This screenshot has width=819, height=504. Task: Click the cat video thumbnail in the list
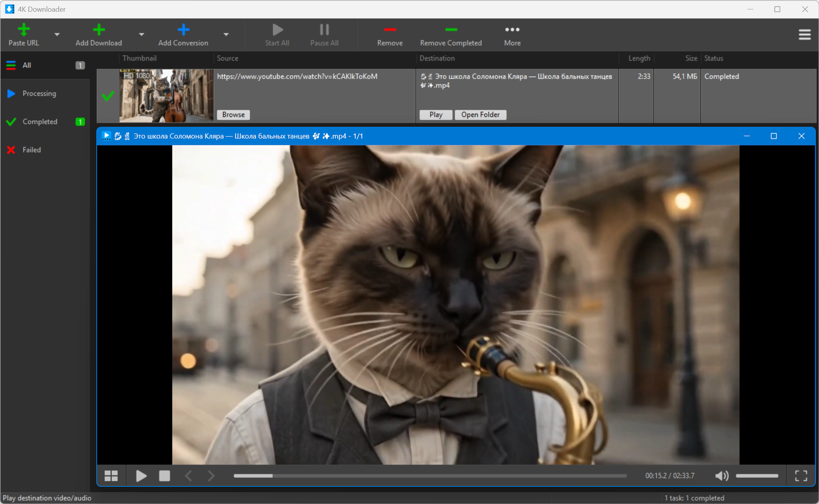[x=167, y=96]
